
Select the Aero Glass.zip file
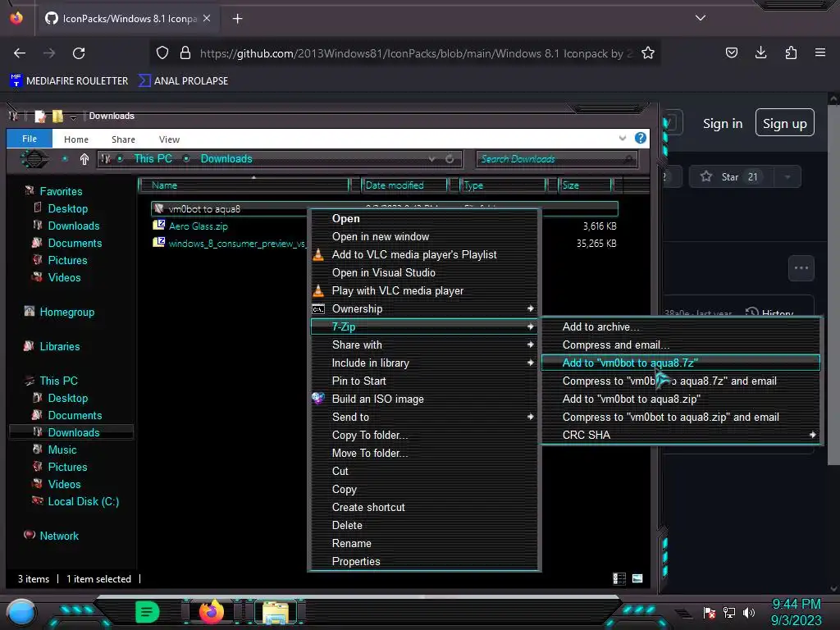(x=199, y=226)
